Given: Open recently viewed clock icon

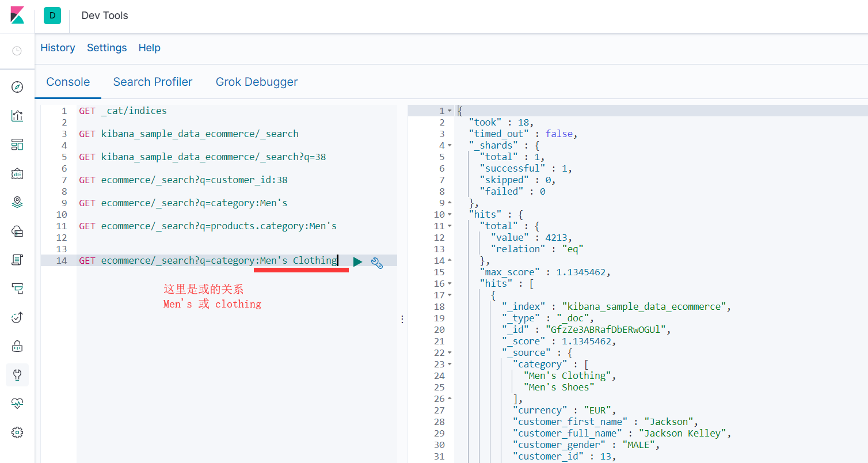Looking at the screenshot, I should [x=17, y=51].
